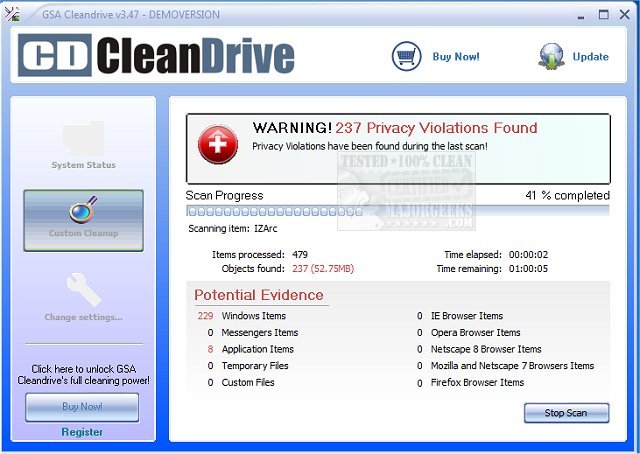Select the System Status label
The height and width of the screenshot is (454, 640).
coord(83,165)
